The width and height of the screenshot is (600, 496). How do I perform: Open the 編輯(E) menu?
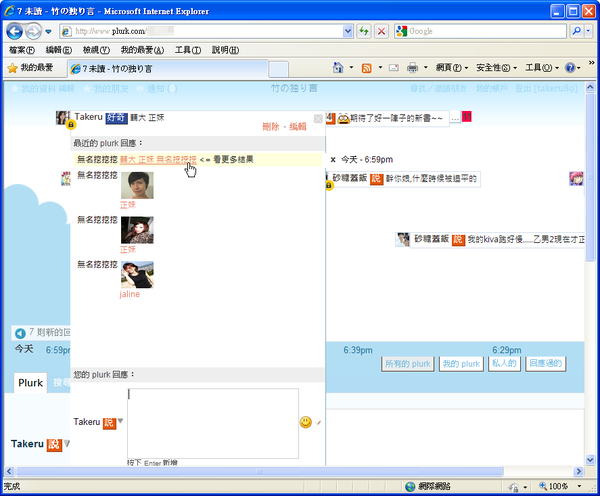point(59,50)
